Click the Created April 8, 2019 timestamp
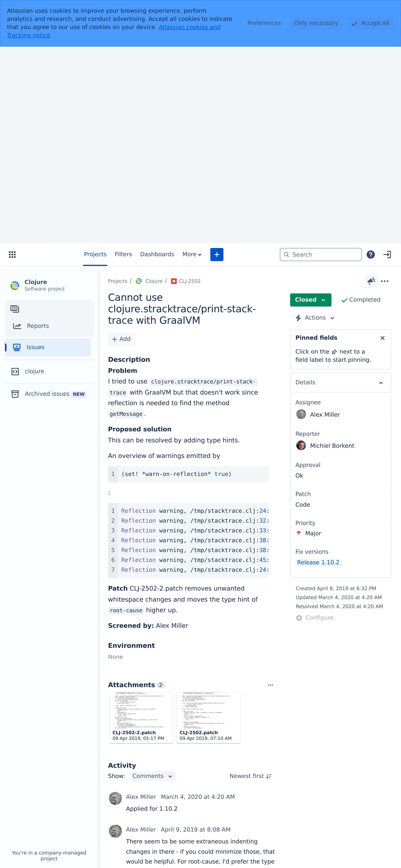Viewport: 401px width, 868px height. coord(336,588)
